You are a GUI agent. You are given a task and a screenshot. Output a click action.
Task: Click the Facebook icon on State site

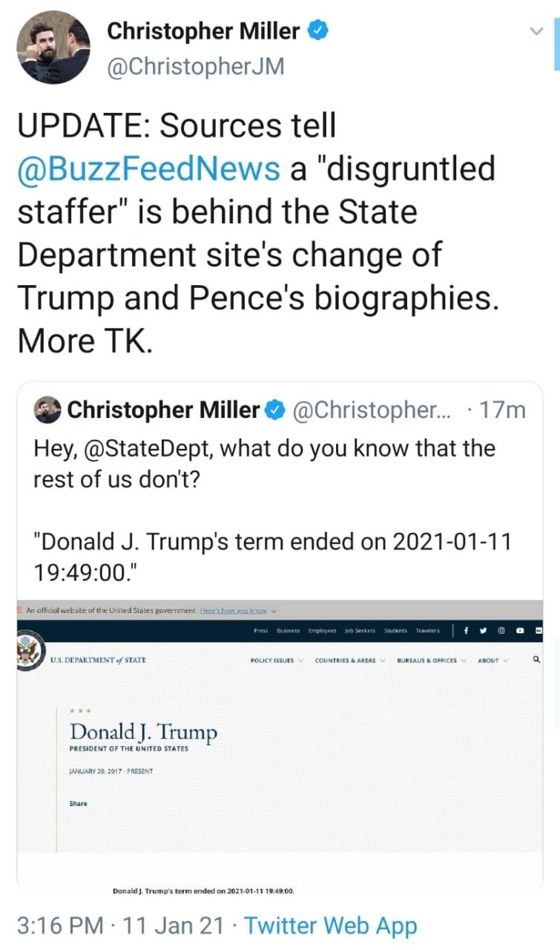tap(467, 631)
